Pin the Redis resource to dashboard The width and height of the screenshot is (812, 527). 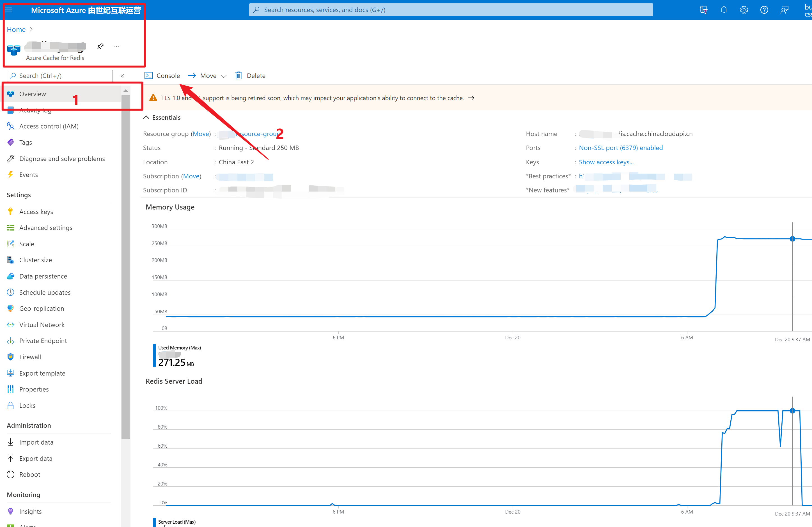pyautogui.click(x=100, y=46)
